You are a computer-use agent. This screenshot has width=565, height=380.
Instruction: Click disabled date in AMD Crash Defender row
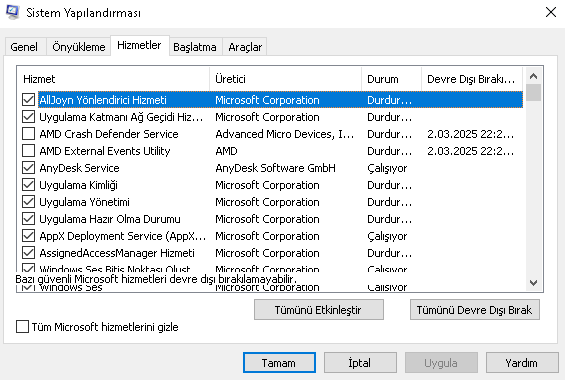tap(471, 134)
